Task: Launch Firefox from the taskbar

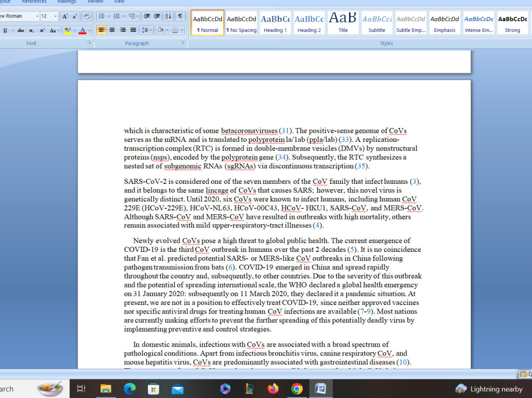Action: point(273,389)
